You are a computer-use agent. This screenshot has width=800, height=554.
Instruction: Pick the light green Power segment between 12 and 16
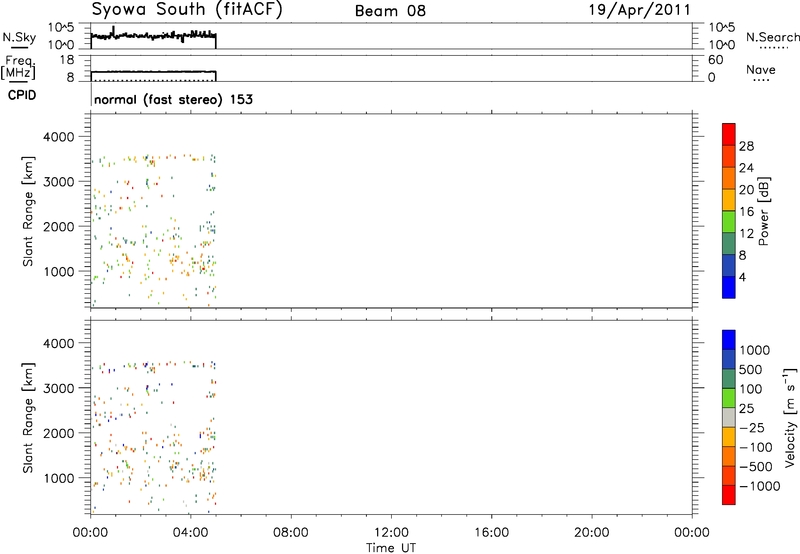tap(729, 221)
